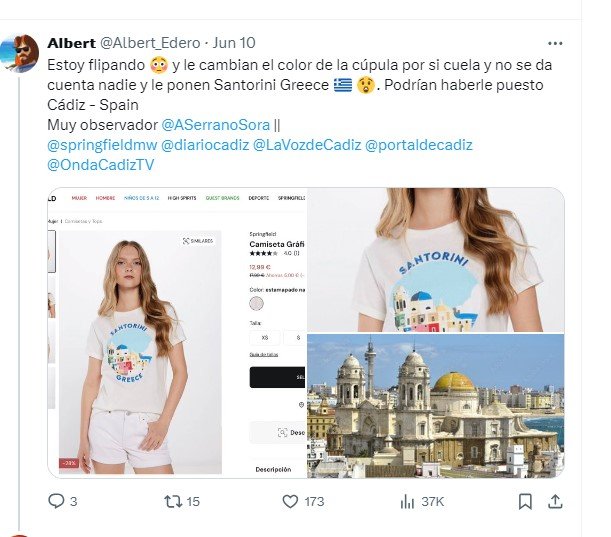
Task: Open the three-dot more options menu
Action: click(555, 43)
